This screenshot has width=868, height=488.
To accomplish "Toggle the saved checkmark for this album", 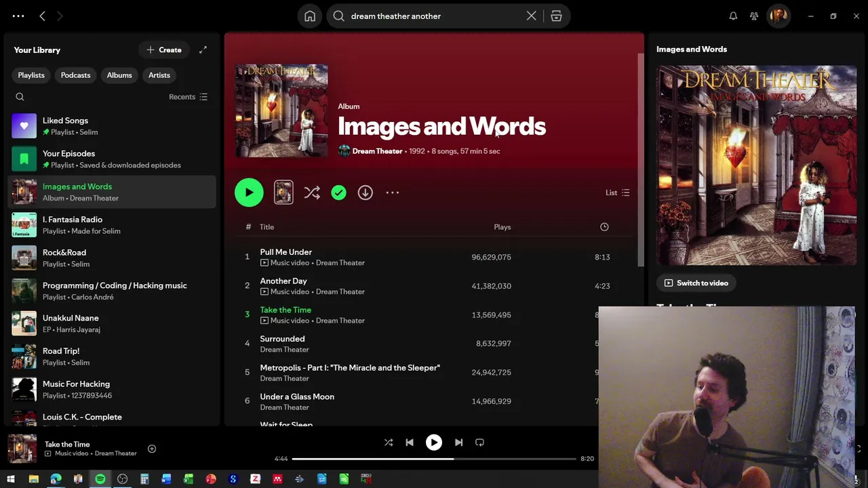I will (x=338, y=192).
